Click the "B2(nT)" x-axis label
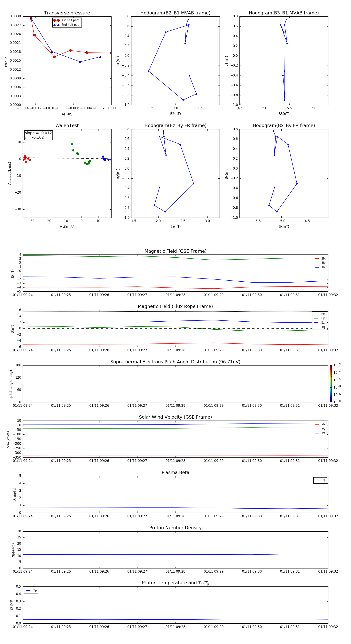Screen dimensions: 351x644 [175, 114]
